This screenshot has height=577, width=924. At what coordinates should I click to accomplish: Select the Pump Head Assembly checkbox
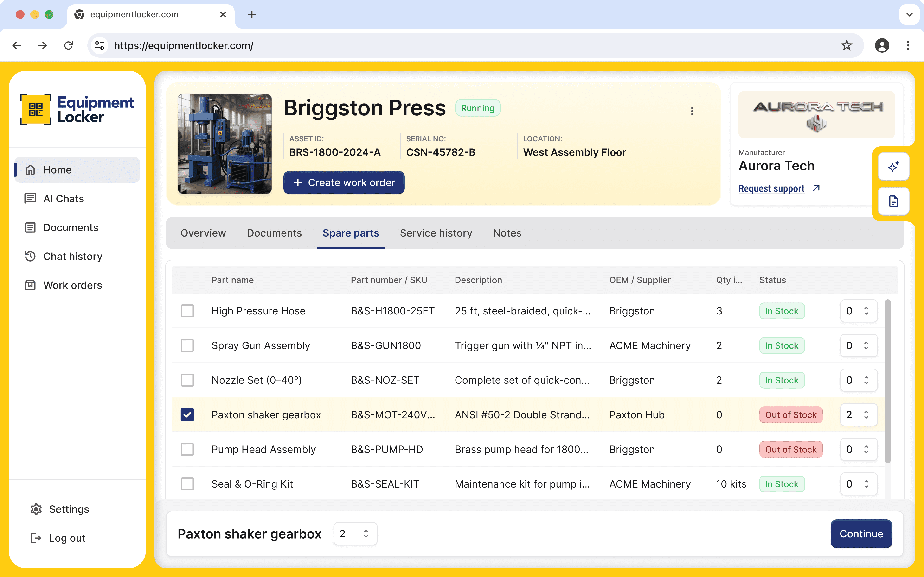187,449
